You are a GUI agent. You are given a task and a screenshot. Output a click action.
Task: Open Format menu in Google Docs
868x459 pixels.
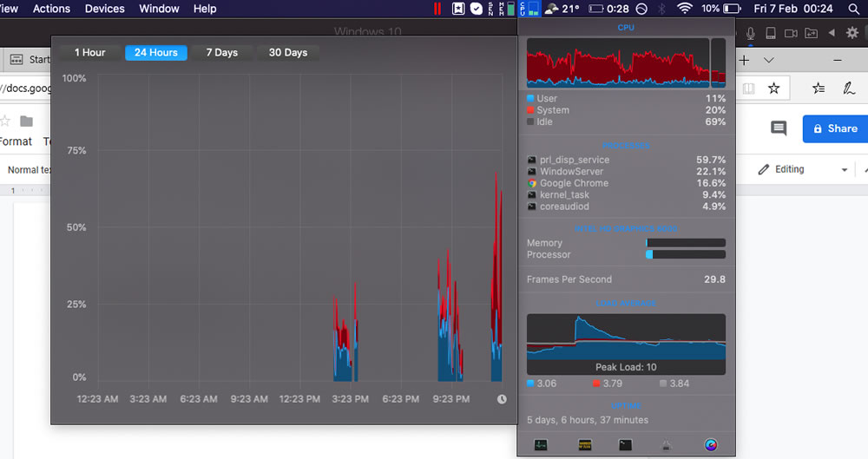coord(16,141)
